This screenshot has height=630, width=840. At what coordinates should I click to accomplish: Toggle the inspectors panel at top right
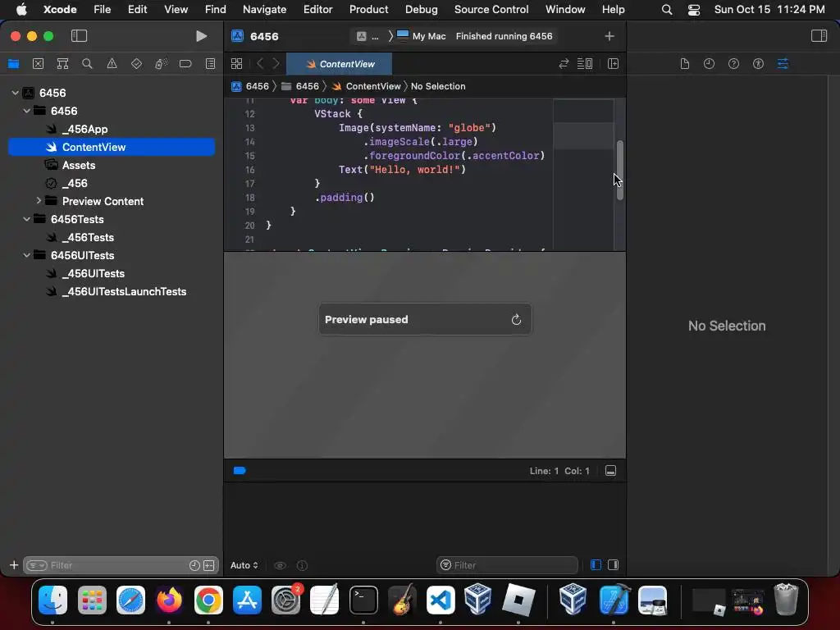[819, 36]
